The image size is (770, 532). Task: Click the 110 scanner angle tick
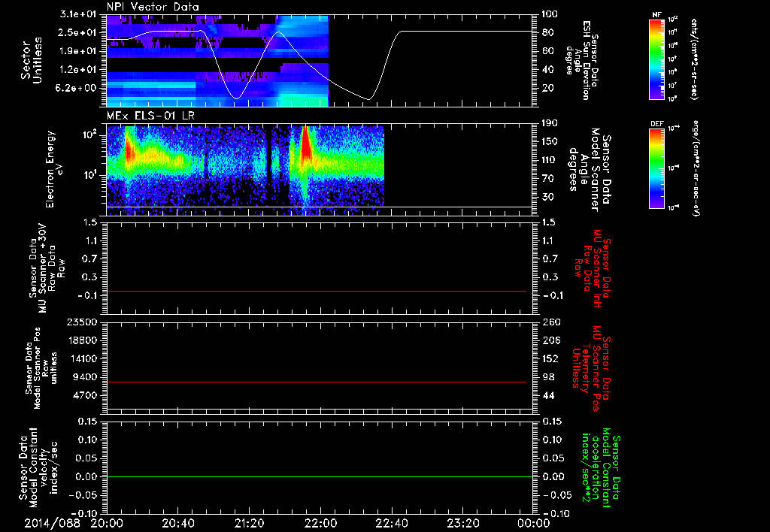550,160
